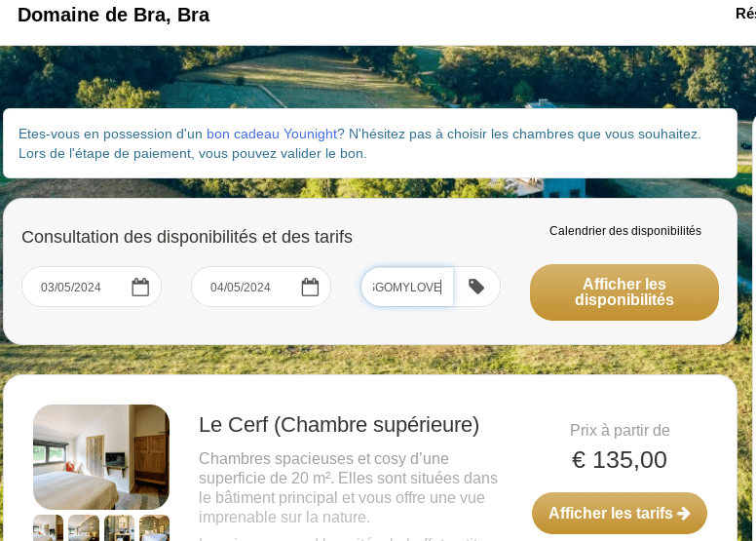
Task: Open the check-out date calendar icon
Action: (310, 287)
